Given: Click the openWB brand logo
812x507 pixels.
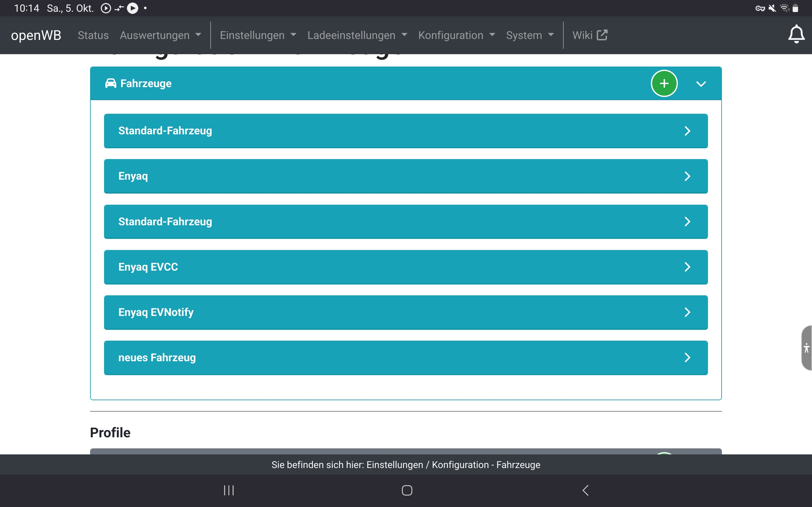Looking at the screenshot, I should pos(36,35).
